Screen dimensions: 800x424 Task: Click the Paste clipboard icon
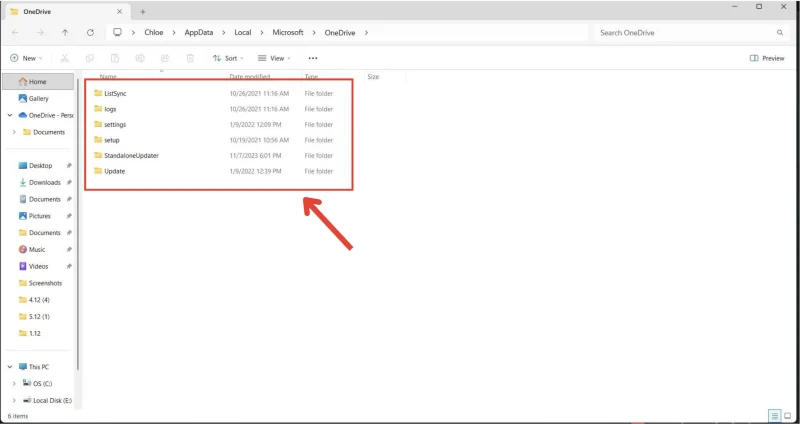pos(115,58)
